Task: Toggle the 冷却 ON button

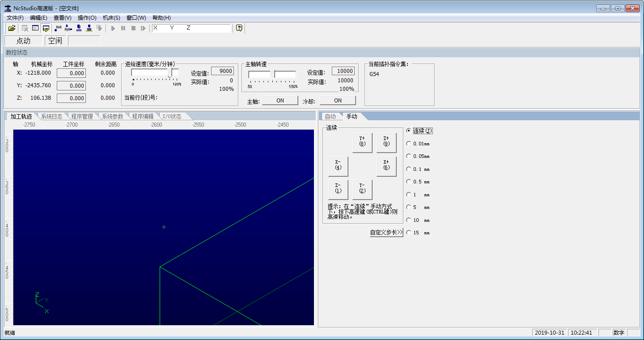Action: tap(338, 101)
